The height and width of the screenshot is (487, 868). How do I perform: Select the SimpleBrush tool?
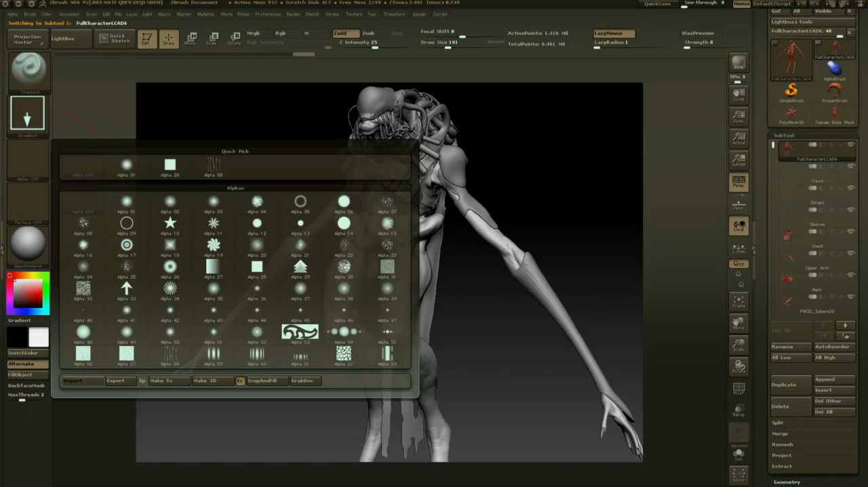791,92
